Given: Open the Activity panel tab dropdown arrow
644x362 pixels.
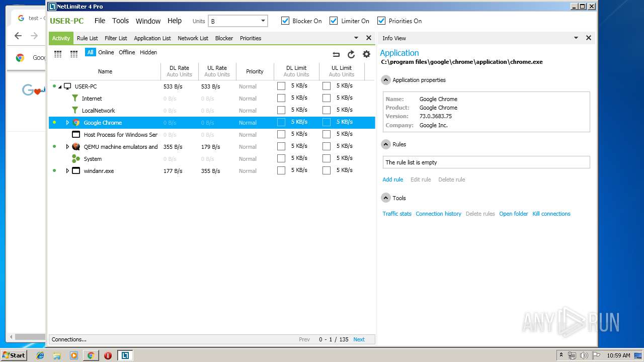Looking at the screenshot, I should pos(356,38).
